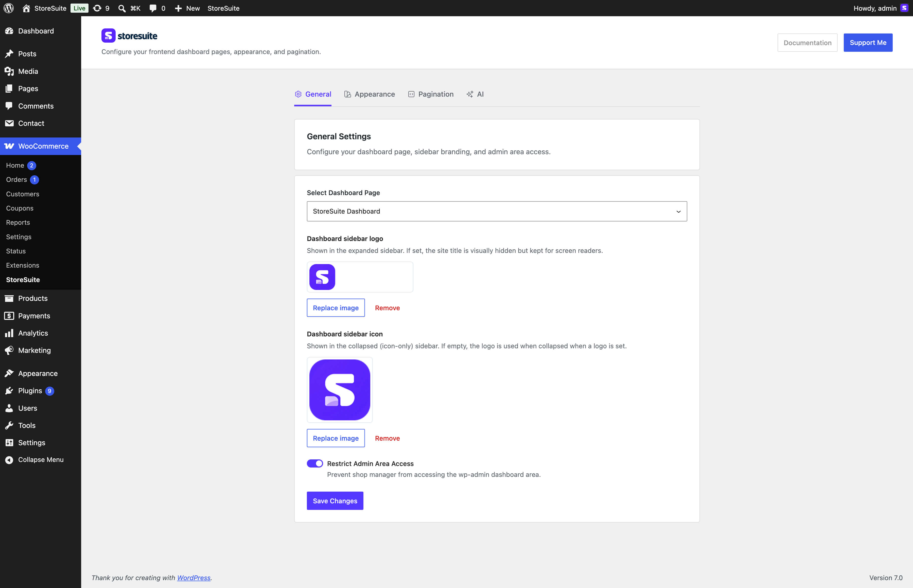This screenshot has width=913, height=588.
Task: Replace the sidebar logo image
Action: tap(336, 308)
